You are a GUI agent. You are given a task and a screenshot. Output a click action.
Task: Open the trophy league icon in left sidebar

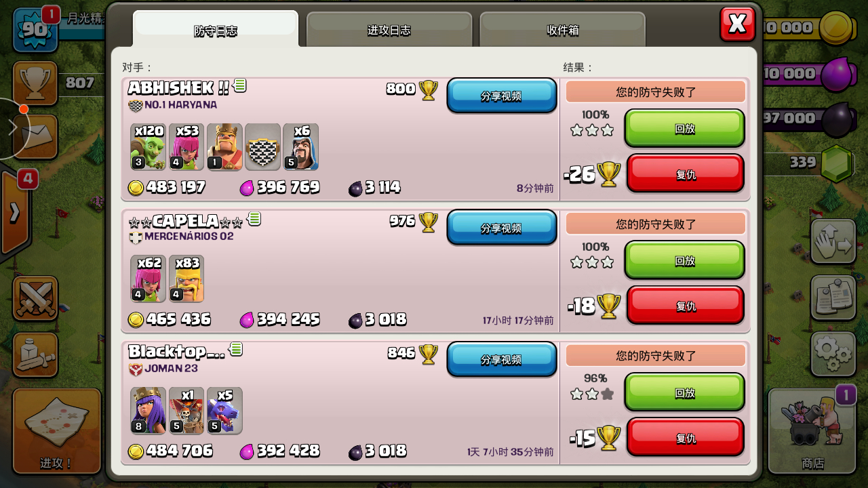(35, 83)
